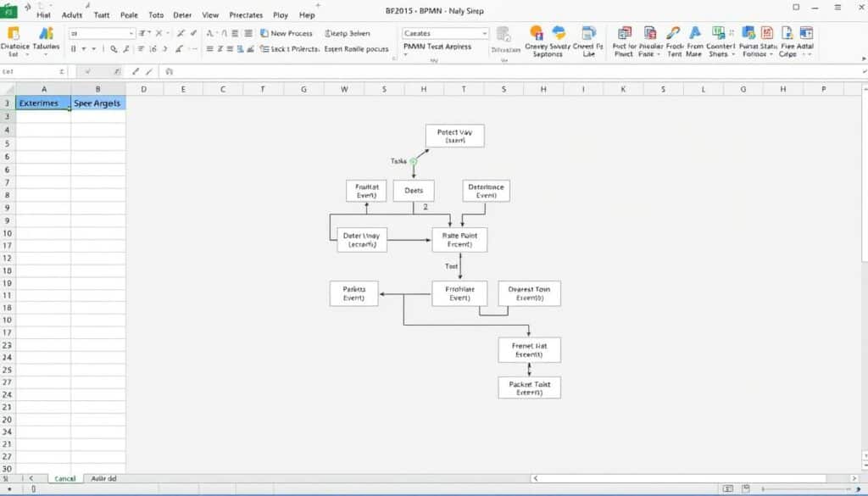This screenshot has width=868, height=496.
Task: Click the Seck t Pniercts button
Action: click(x=290, y=48)
